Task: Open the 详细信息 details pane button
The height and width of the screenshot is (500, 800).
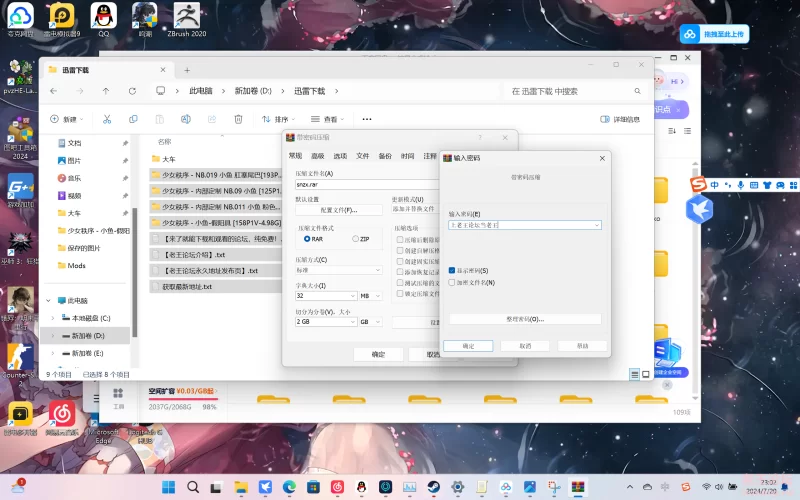Action: pos(620,119)
